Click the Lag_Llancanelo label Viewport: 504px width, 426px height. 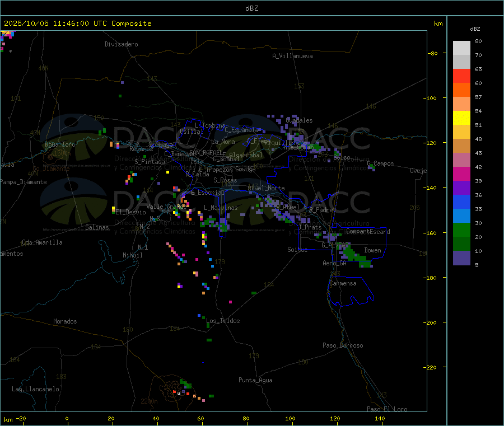[x=35, y=388]
